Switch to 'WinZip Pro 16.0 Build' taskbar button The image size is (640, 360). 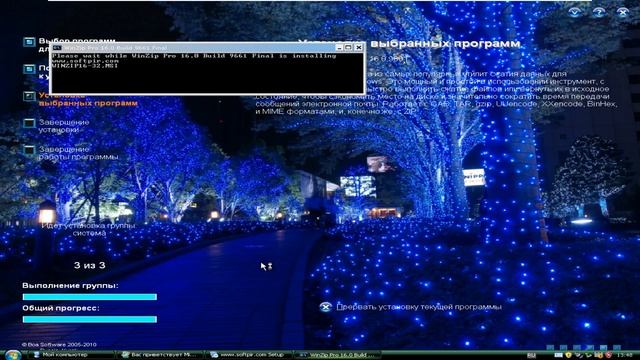[338, 355]
